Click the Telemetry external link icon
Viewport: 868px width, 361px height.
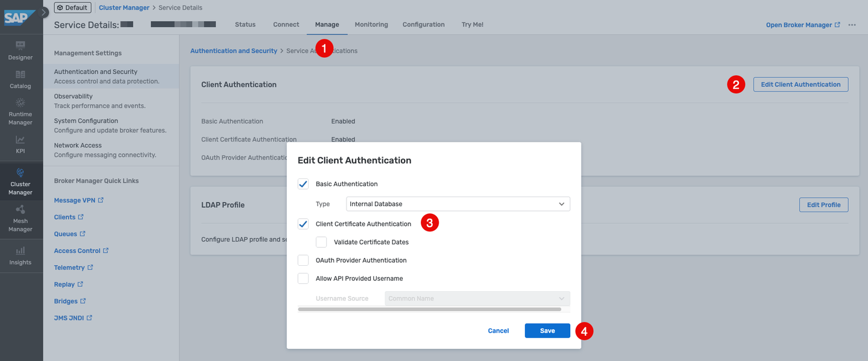point(90,268)
